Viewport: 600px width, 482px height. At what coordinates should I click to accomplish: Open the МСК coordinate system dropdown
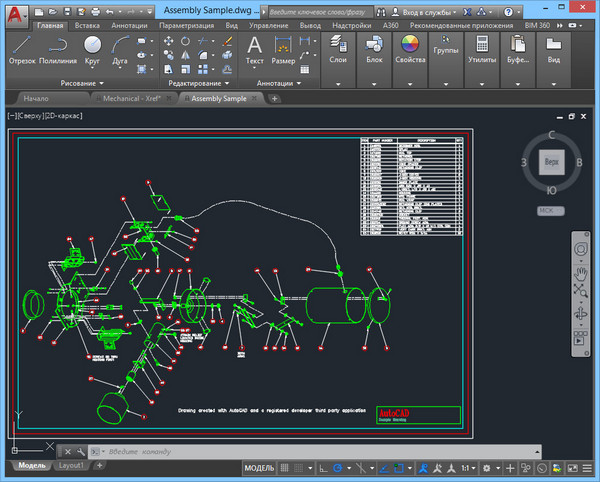click(552, 211)
